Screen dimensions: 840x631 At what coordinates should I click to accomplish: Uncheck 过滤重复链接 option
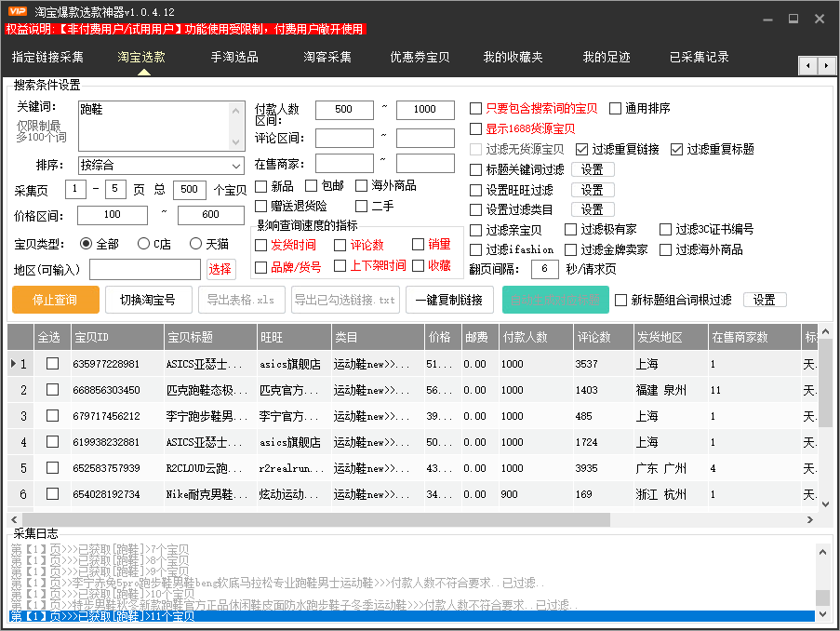point(582,149)
